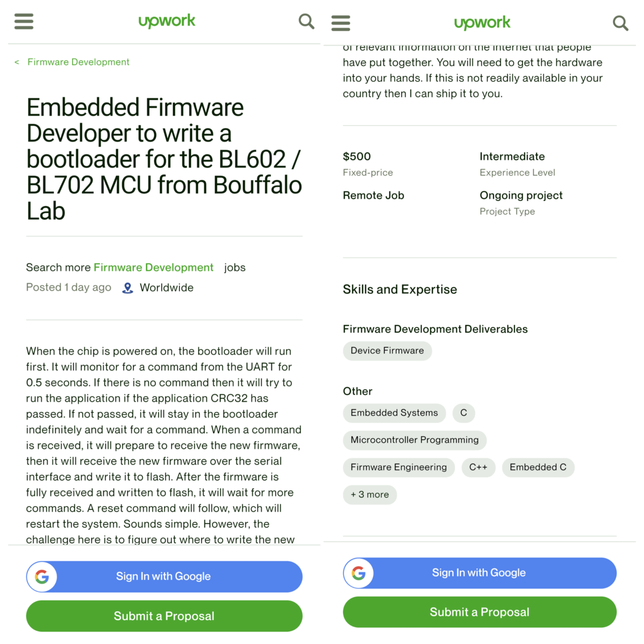This screenshot has width=644, height=644.
Task: Open hamburger menu in right panel
Action: [x=341, y=23]
